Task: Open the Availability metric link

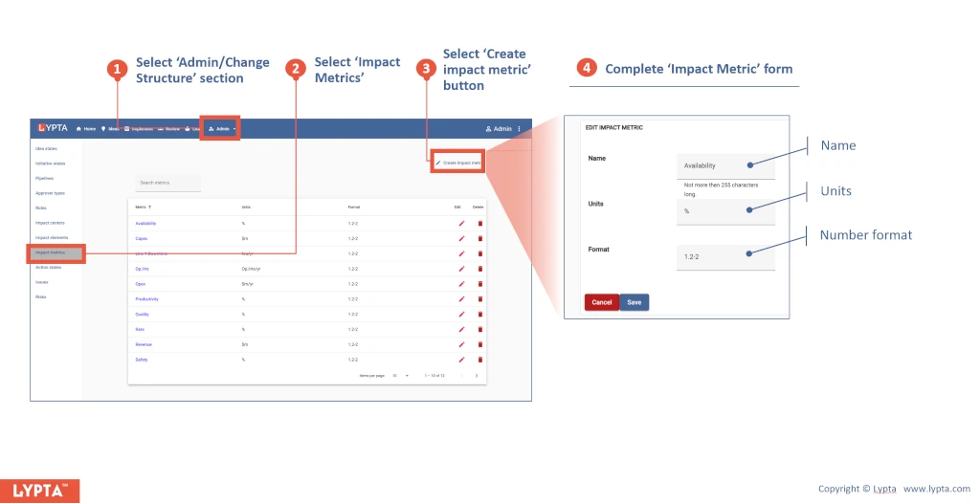Action: [145, 223]
